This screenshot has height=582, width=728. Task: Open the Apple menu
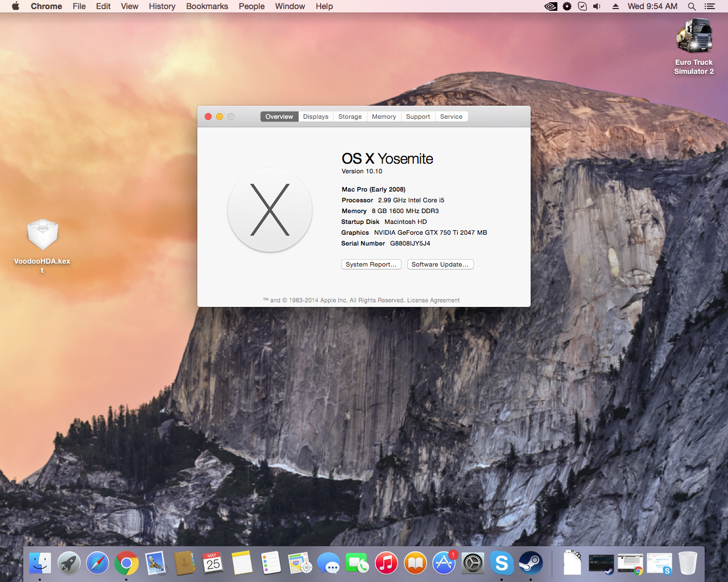pos(15,6)
